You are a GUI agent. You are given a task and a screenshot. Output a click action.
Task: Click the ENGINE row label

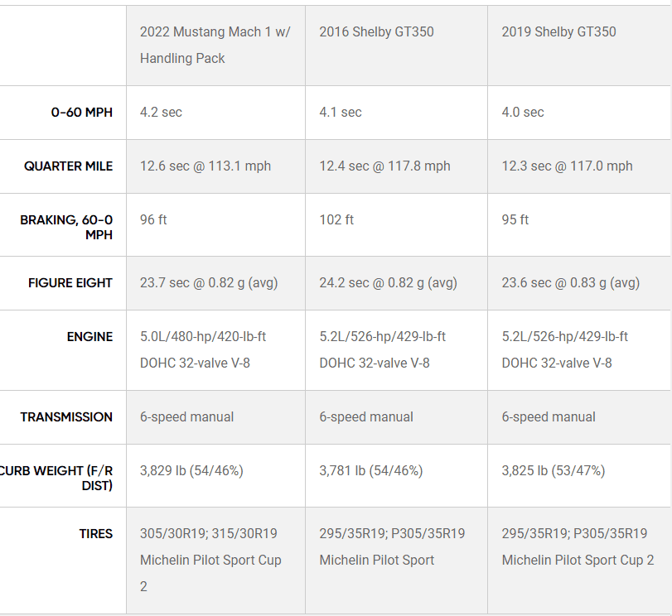[x=89, y=337]
